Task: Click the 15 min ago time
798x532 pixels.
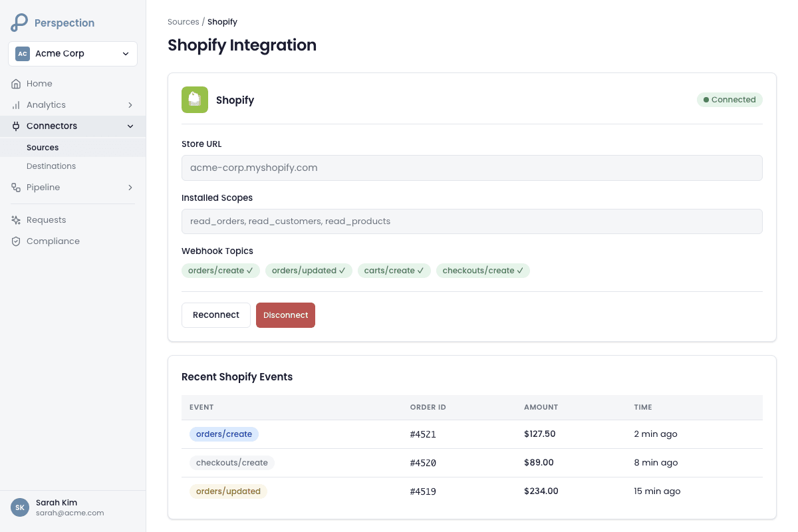Action: (658, 491)
